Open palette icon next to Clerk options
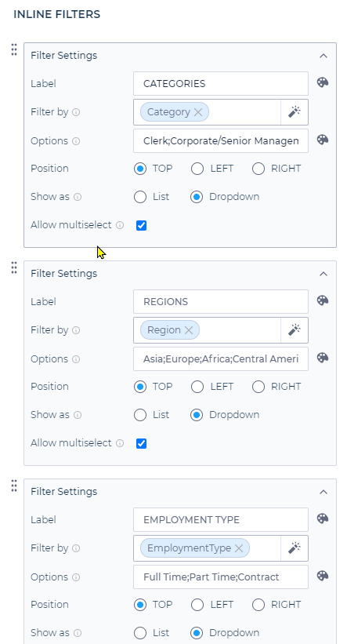The image size is (347, 644). pyautogui.click(x=323, y=140)
